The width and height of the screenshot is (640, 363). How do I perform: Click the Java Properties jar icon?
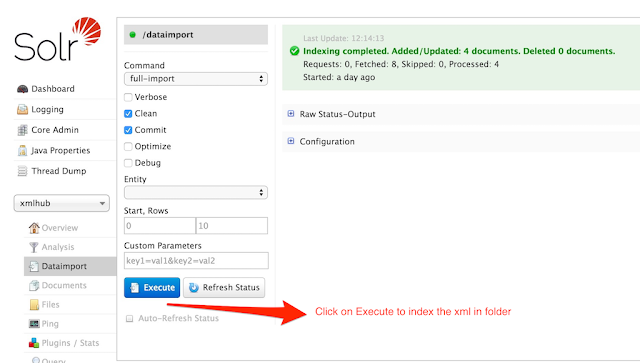coord(22,151)
